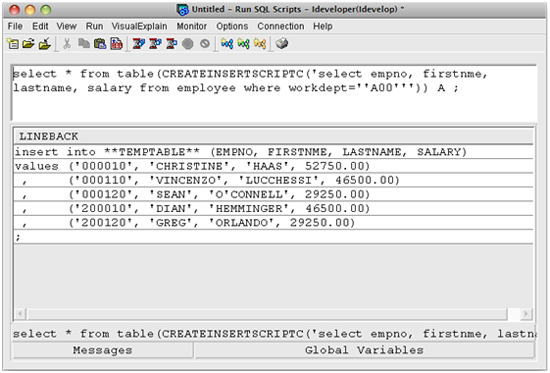Open the Edit menu
This screenshot has height=373, width=550.
[40, 26]
